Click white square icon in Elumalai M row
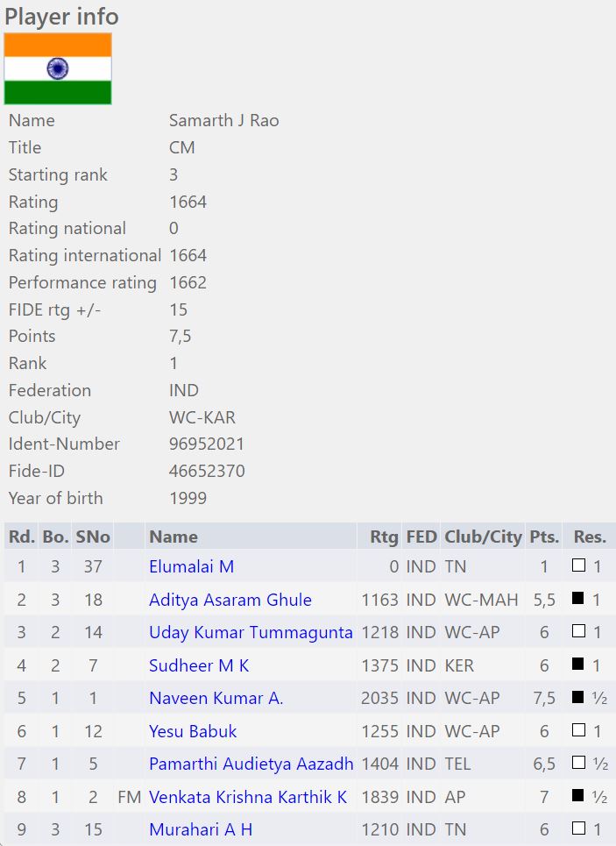 578,566
